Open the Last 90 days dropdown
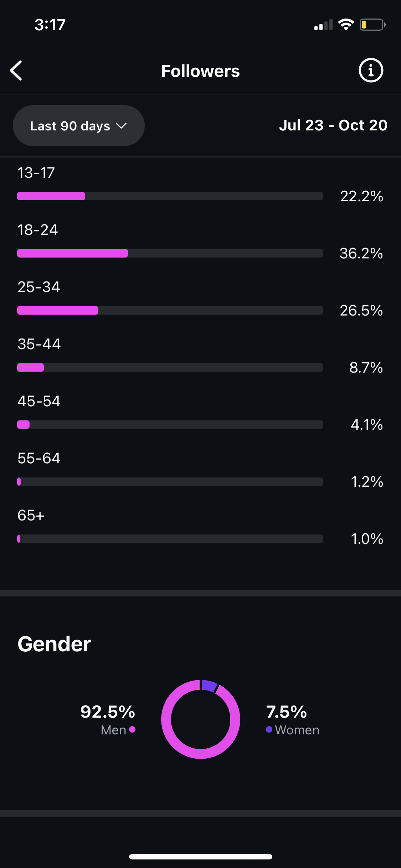This screenshot has height=868, width=401. tap(79, 126)
